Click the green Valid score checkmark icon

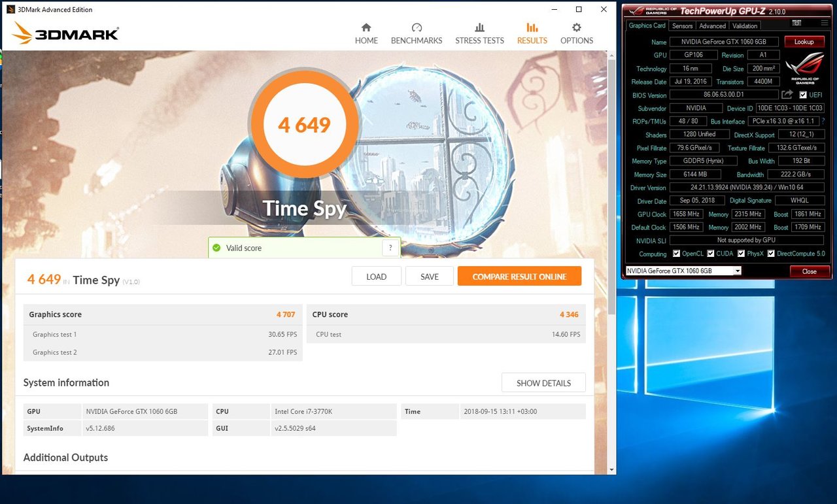point(216,248)
